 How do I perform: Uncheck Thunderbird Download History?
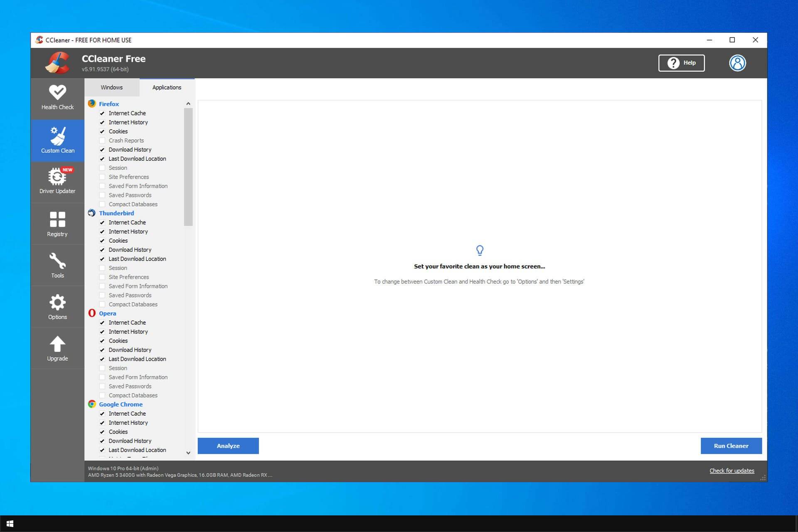102,250
